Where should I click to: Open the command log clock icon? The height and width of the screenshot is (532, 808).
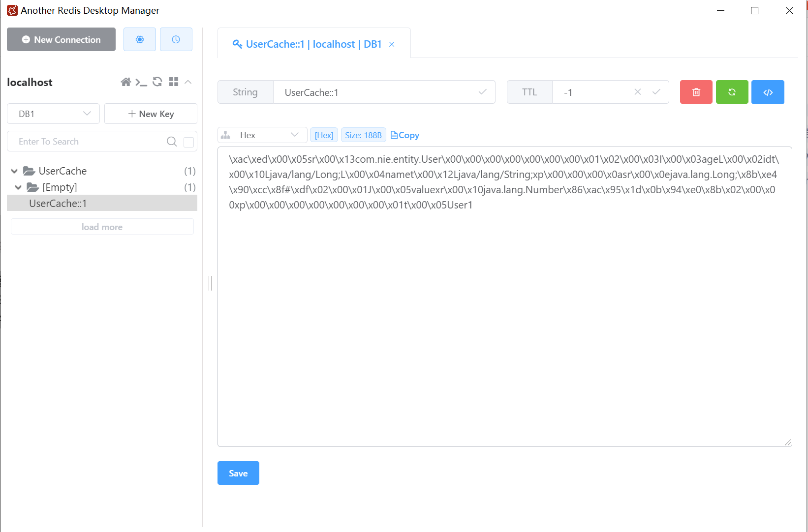(x=176, y=39)
